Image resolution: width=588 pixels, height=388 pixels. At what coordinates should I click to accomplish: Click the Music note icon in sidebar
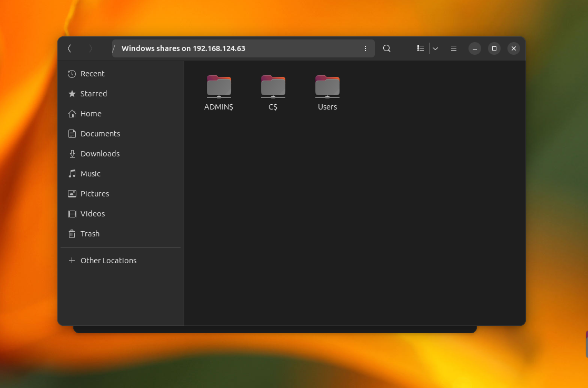[x=72, y=174]
